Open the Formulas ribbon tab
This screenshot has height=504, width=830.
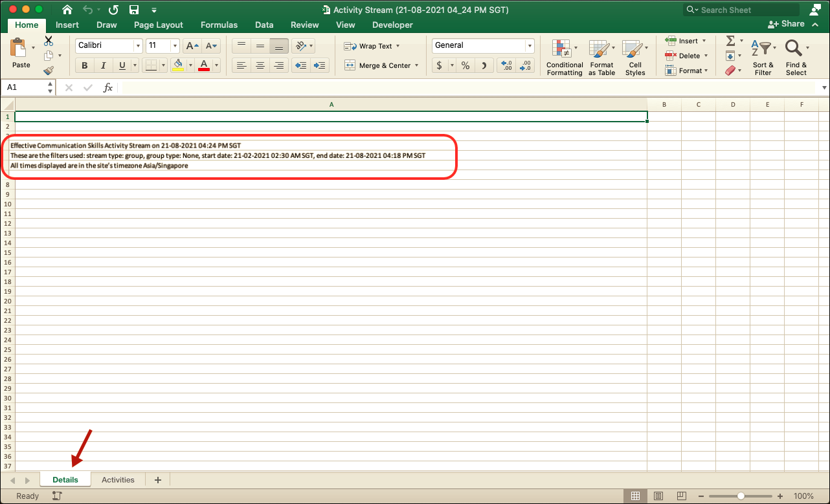point(219,25)
